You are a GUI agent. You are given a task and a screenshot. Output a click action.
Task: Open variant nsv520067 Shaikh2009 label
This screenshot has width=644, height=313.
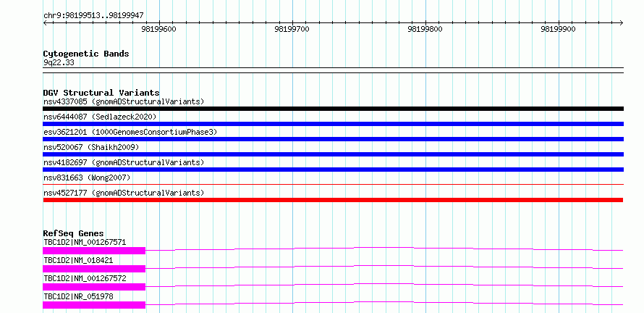(91, 147)
